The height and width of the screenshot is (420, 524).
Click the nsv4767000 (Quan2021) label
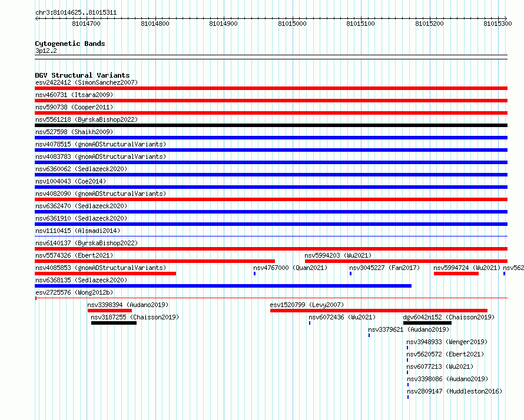290,268
